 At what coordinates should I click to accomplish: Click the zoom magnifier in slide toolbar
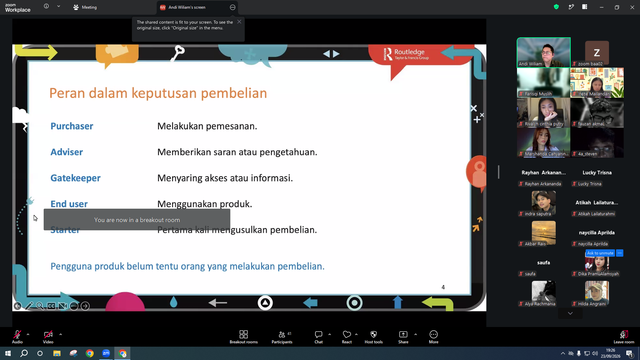click(40, 306)
